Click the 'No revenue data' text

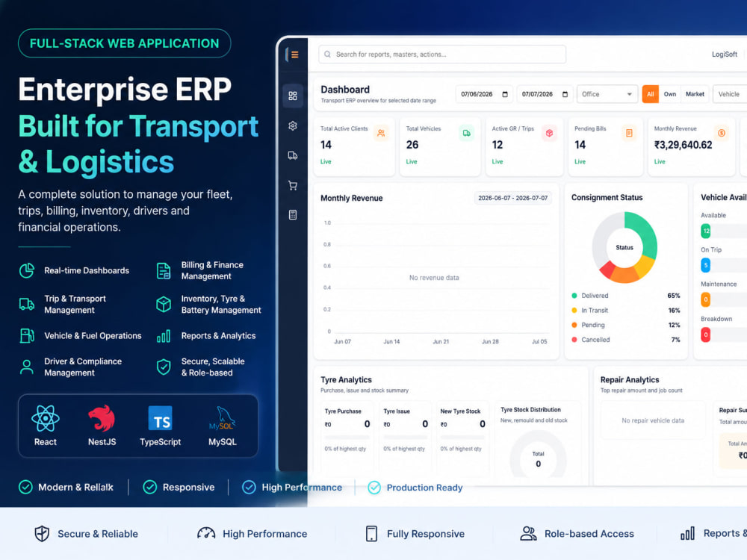[434, 278]
